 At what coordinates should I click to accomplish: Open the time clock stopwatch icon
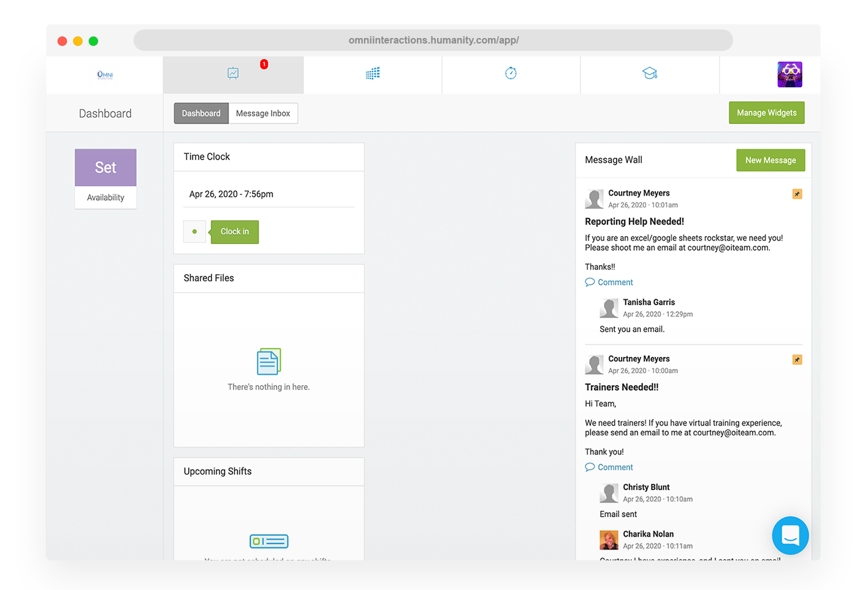(x=511, y=74)
